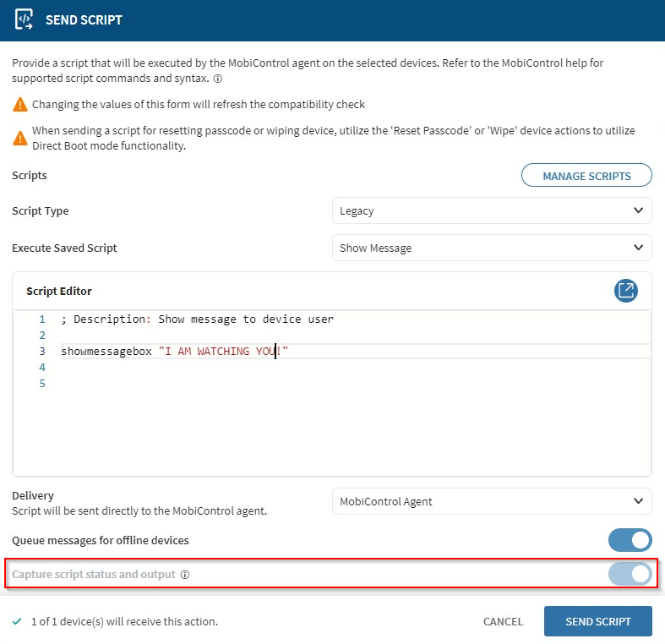Click the Manage Scripts button
The image size is (665, 644).
pos(586,176)
